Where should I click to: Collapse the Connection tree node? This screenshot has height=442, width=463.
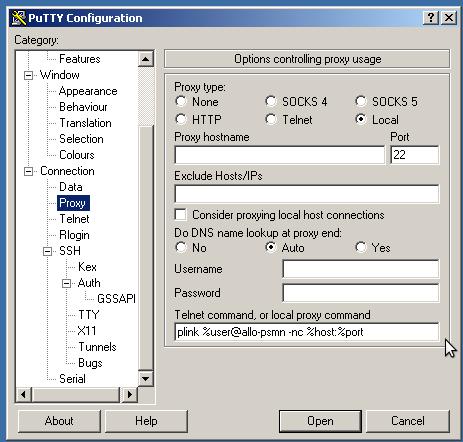point(29,171)
